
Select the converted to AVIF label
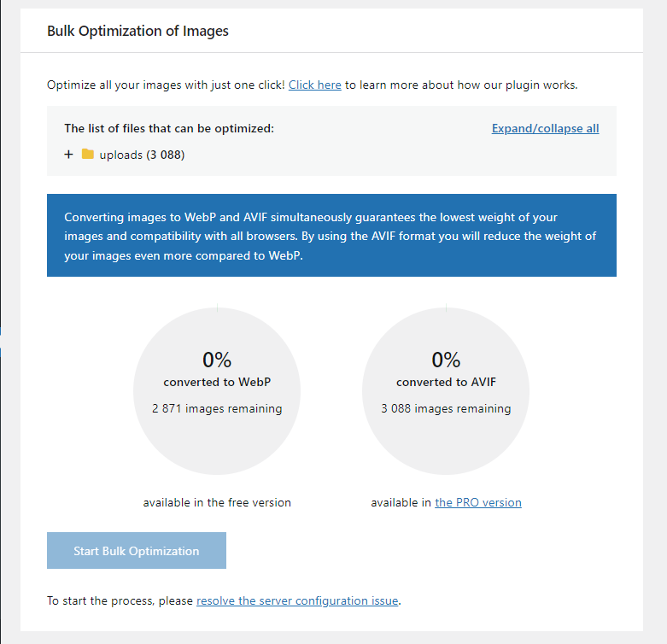pos(446,382)
